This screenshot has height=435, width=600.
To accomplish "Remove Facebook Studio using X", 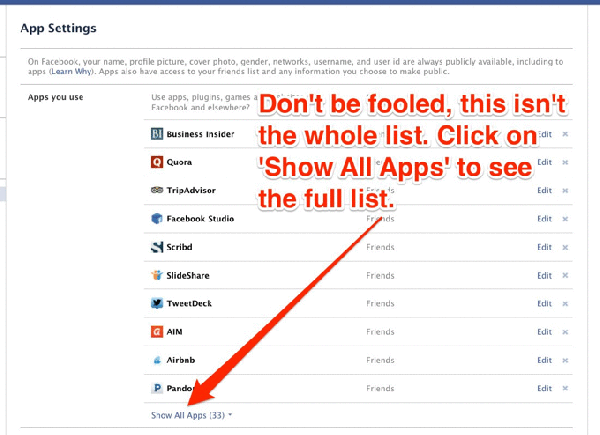I will point(565,219).
